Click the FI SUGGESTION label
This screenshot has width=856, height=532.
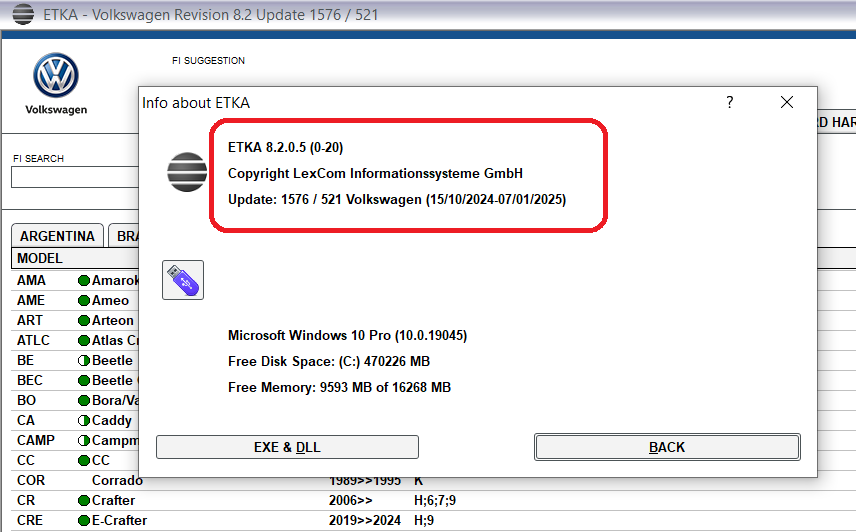pyautogui.click(x=209, y=61)
